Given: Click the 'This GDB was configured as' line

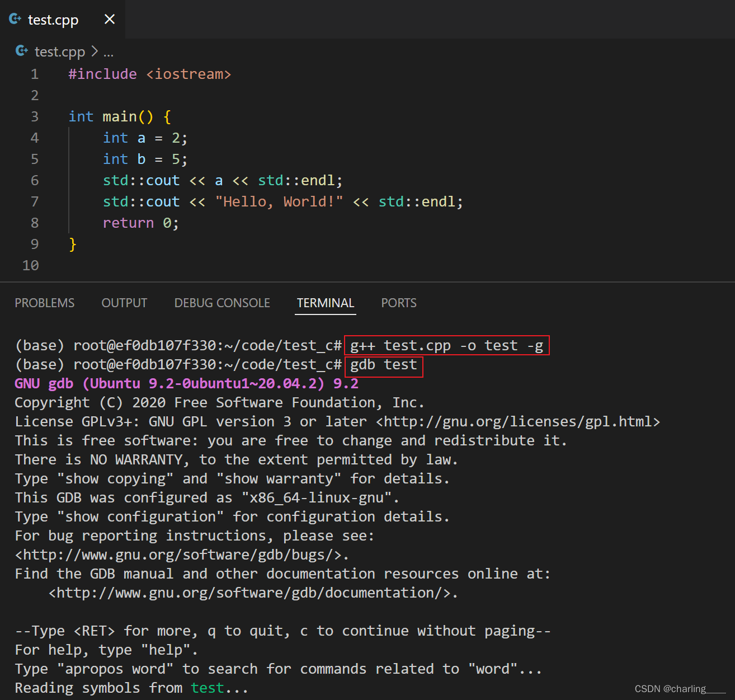Looking at the screenshot, I should [x=207, y=497].
